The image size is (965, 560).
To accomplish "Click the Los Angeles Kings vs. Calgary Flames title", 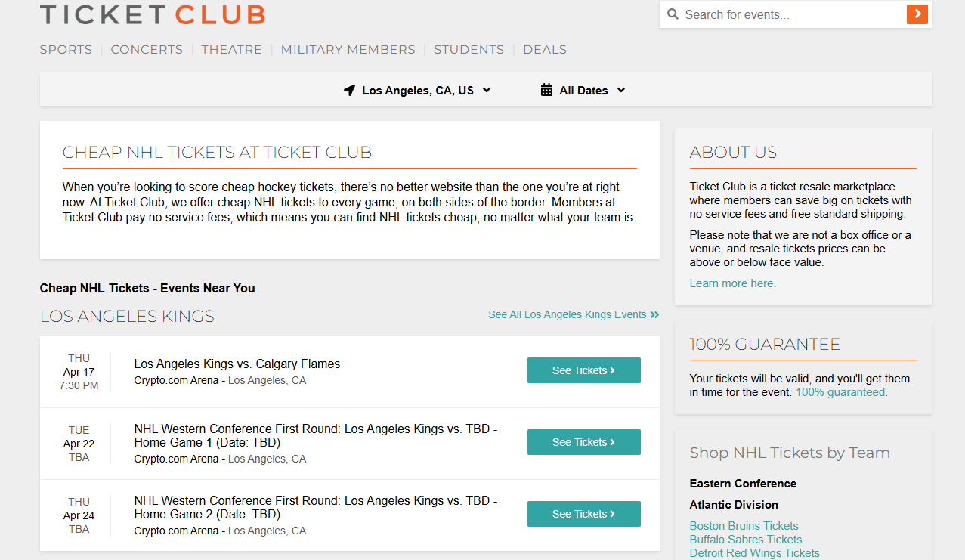I will click(x=237, y=364).
